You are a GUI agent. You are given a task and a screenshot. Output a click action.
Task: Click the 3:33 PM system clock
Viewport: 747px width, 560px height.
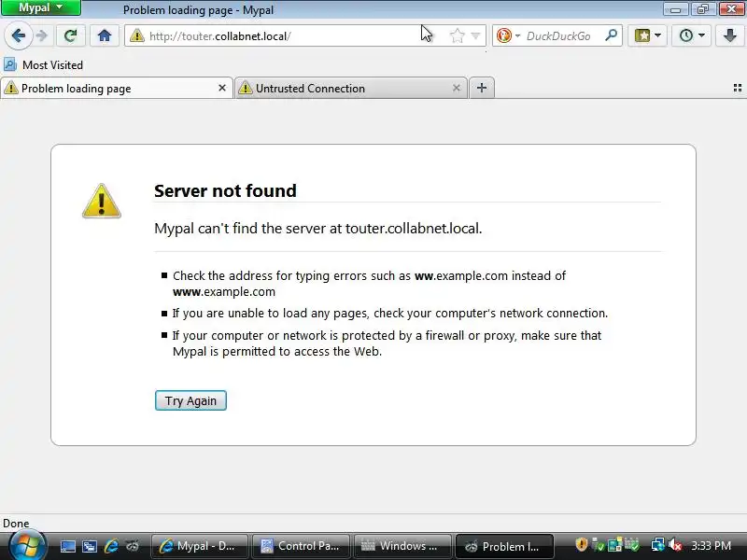point(711,546)
